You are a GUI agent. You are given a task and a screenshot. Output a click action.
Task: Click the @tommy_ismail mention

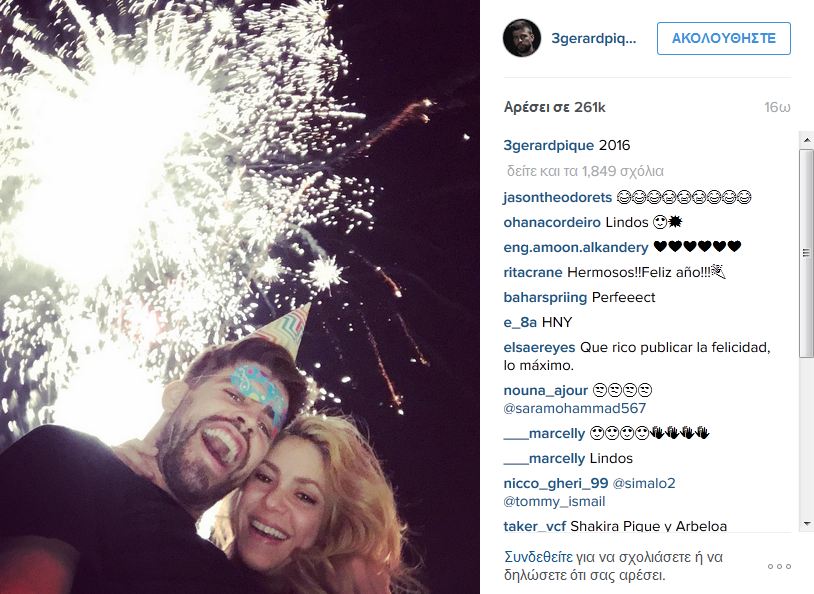point(554,502)
